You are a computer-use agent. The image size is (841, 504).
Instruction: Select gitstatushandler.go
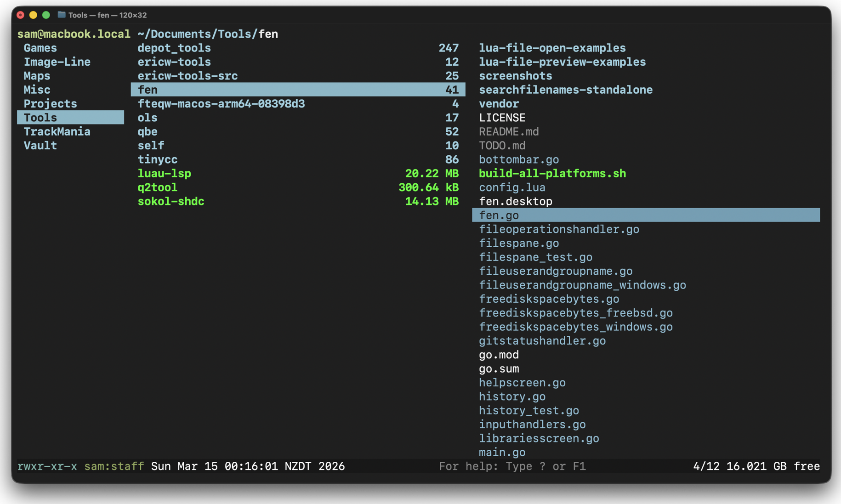542,340
